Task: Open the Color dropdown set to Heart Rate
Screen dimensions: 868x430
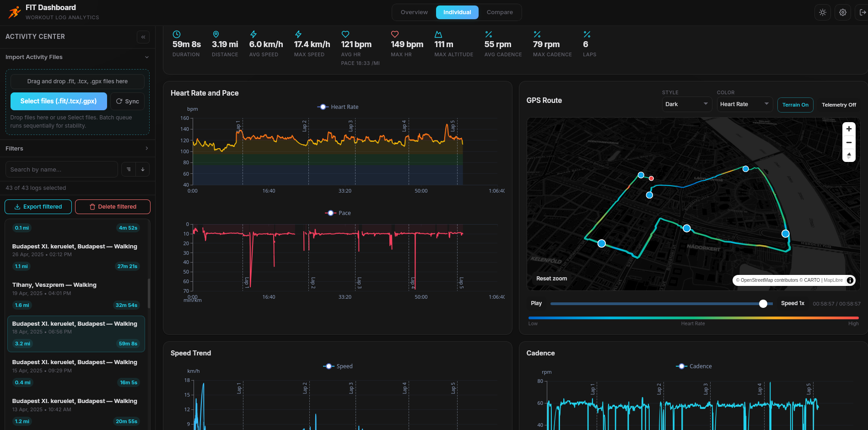Action: (x=744, y=104)
